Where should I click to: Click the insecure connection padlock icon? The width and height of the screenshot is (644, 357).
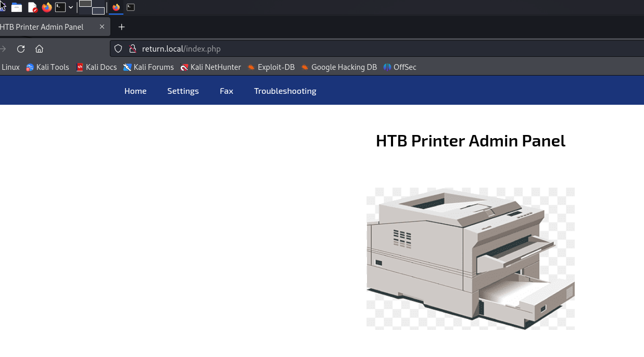tap(132, 49)
